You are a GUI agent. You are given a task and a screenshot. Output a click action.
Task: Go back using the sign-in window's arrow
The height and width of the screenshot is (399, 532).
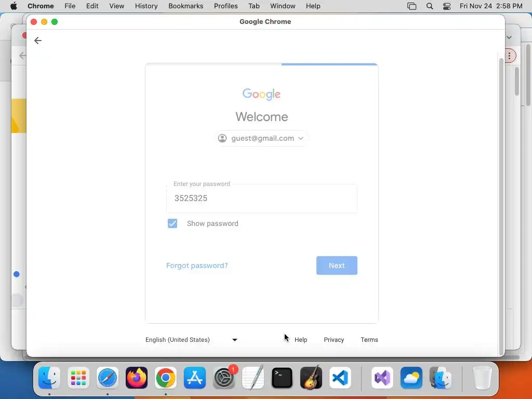pos(37,41)
